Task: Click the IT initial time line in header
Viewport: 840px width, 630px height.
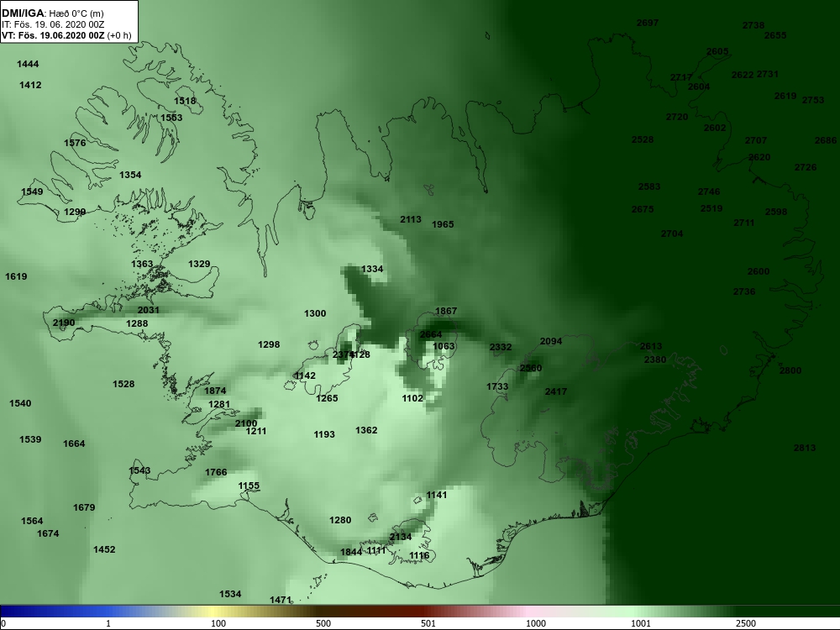Action: coord(52,24)
